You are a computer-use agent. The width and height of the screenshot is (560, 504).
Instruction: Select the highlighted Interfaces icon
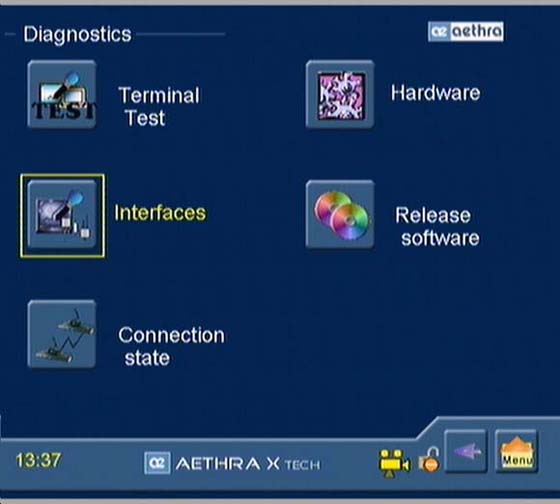[x=62, y=214]
